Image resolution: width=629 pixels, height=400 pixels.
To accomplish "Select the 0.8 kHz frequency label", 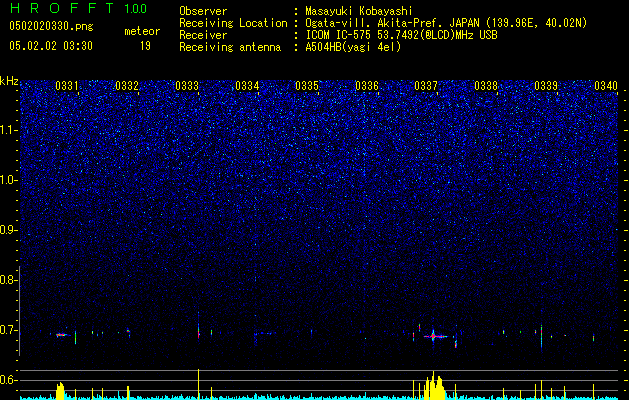I will click(x=9, y=280).
